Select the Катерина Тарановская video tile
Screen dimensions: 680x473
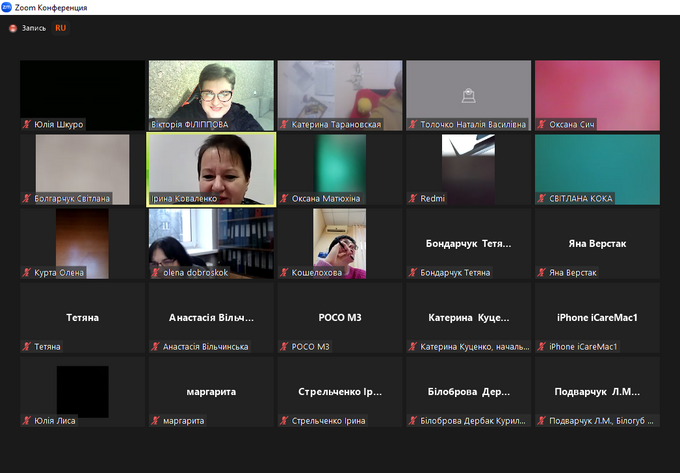(340, 94)
